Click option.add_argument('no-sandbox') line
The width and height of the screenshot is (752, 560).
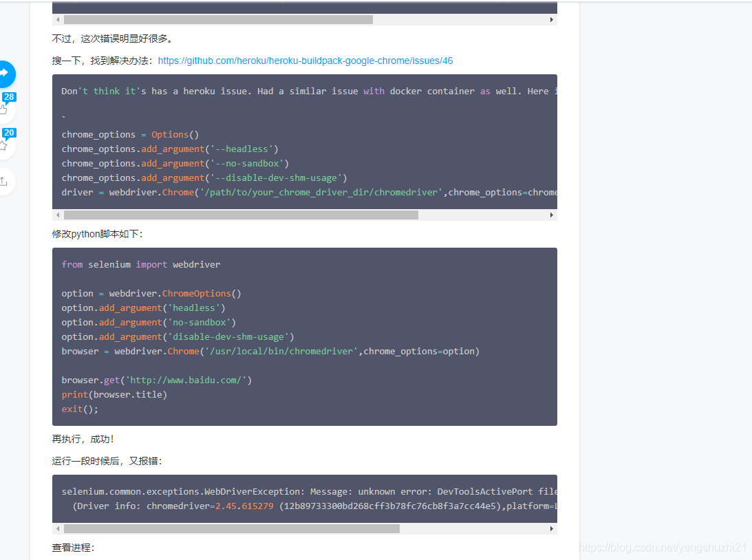149,322
